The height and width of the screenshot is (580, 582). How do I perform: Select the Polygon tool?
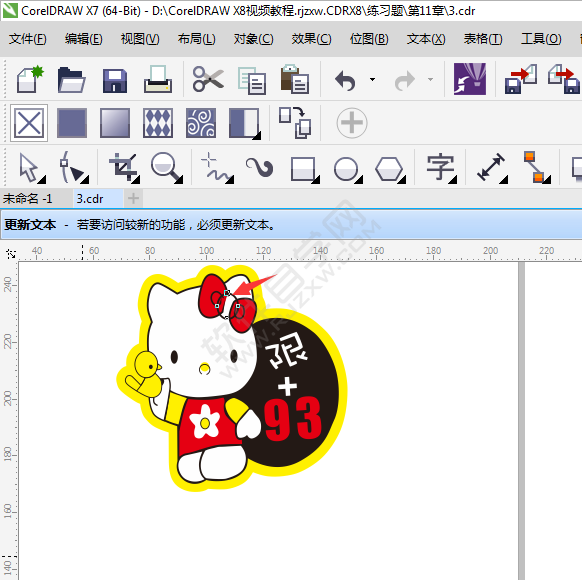[390, 169]
